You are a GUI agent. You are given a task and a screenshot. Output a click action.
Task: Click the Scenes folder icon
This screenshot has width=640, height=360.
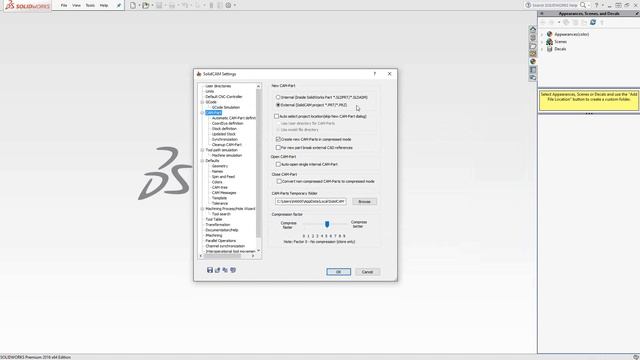pyautogui.click(x=549, y=42)
